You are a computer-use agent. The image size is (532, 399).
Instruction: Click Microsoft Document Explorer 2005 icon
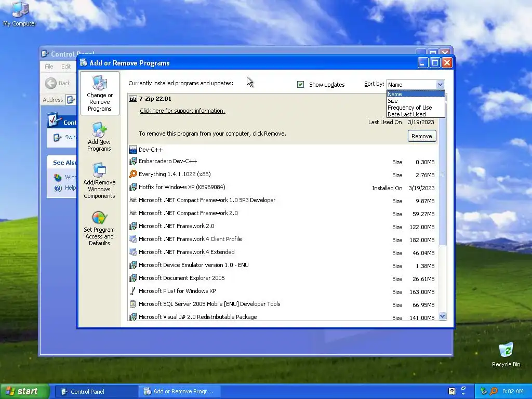[133, 278]
